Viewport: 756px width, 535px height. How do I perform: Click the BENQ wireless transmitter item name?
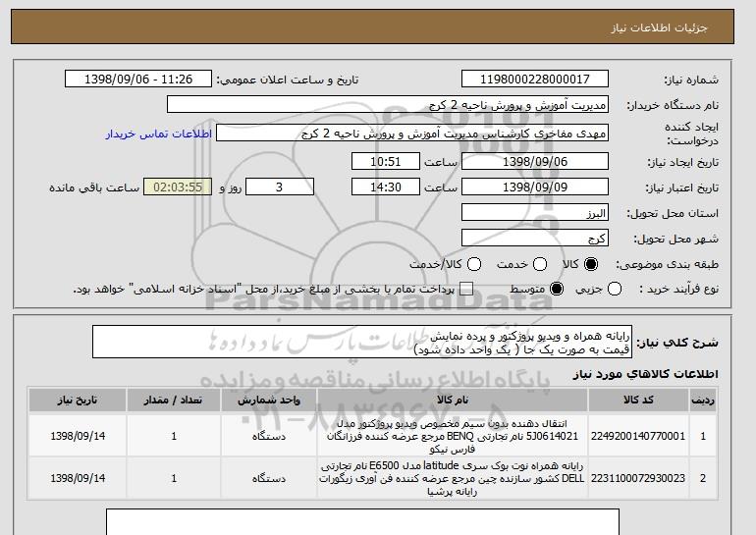pos(453,436)
